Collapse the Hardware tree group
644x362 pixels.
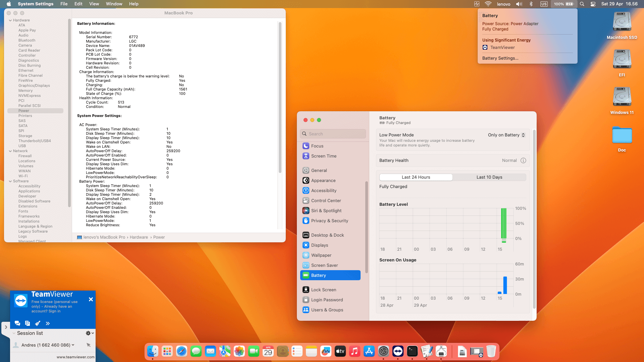pyautogui.click(x=10, y=20)
